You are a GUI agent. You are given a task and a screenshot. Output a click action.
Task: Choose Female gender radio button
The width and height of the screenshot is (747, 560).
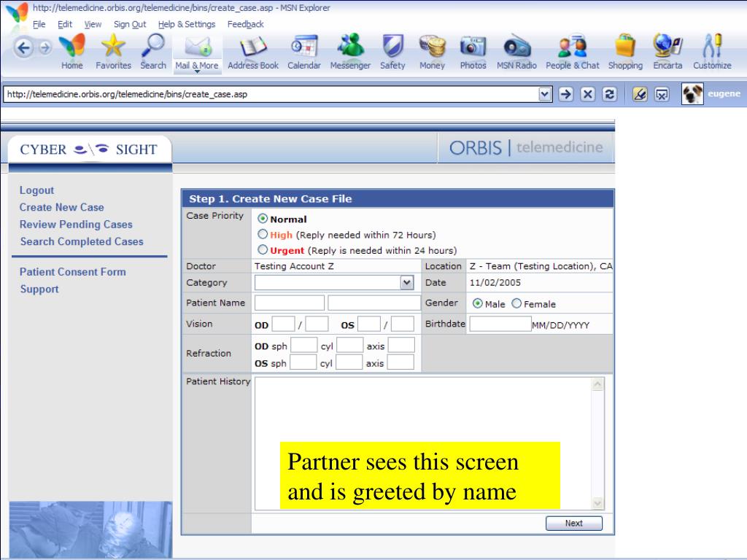516,304
